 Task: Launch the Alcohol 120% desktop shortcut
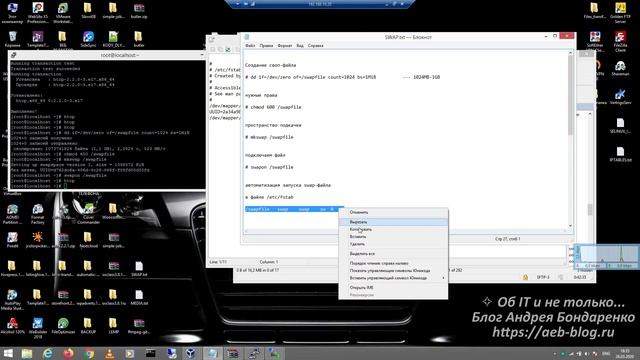[x=12, y=326]
